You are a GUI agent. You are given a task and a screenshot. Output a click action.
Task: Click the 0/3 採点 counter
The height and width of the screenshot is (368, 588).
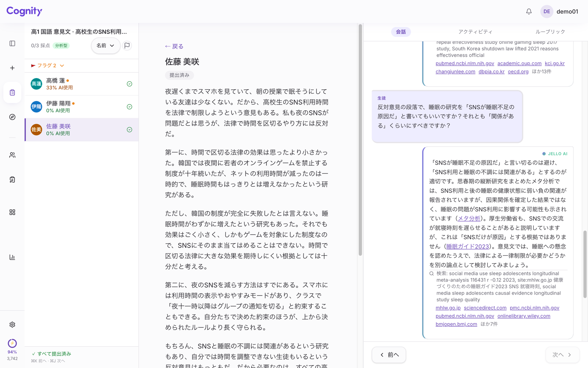point(40,46)
